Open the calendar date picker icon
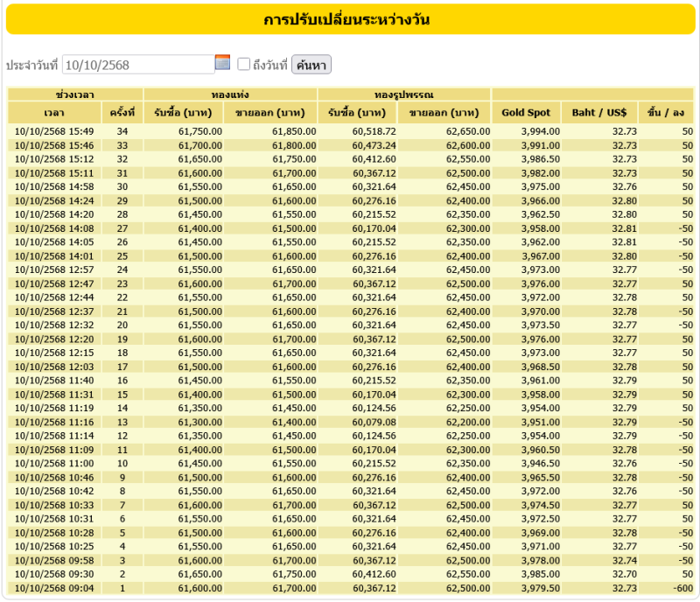The width and height of the screenshot is (700, 602). coord(222,62)
